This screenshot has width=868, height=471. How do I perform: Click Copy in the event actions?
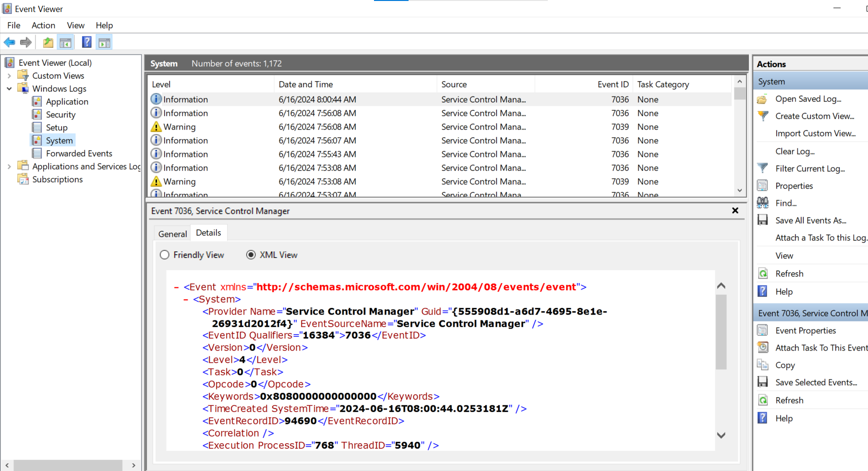tap(784, 365)
